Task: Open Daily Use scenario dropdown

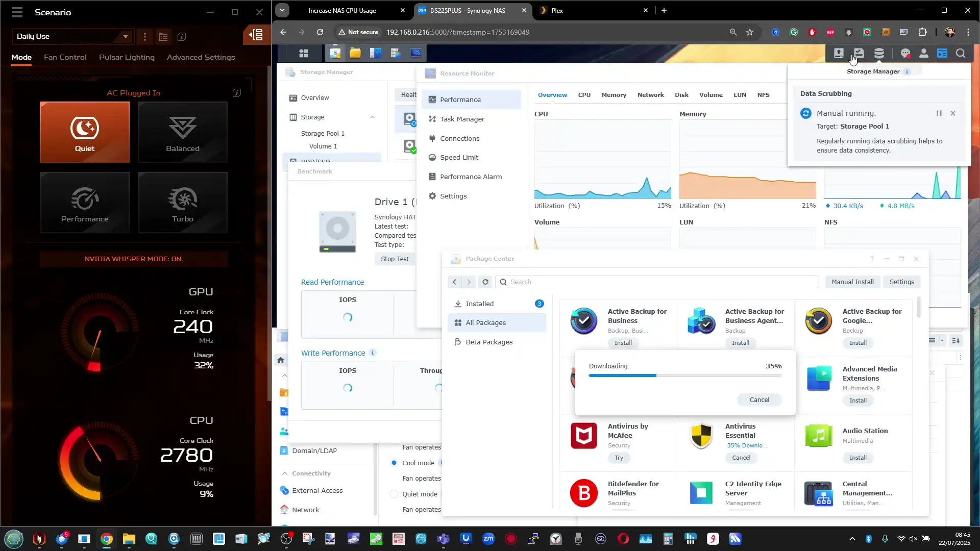Action: (x=72, y=36)
